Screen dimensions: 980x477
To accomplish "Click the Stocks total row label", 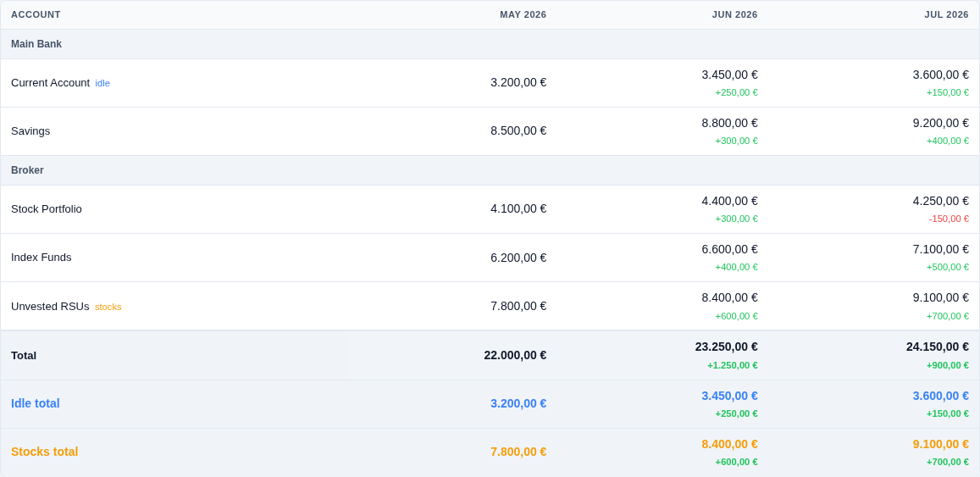I will click(44, 452).
